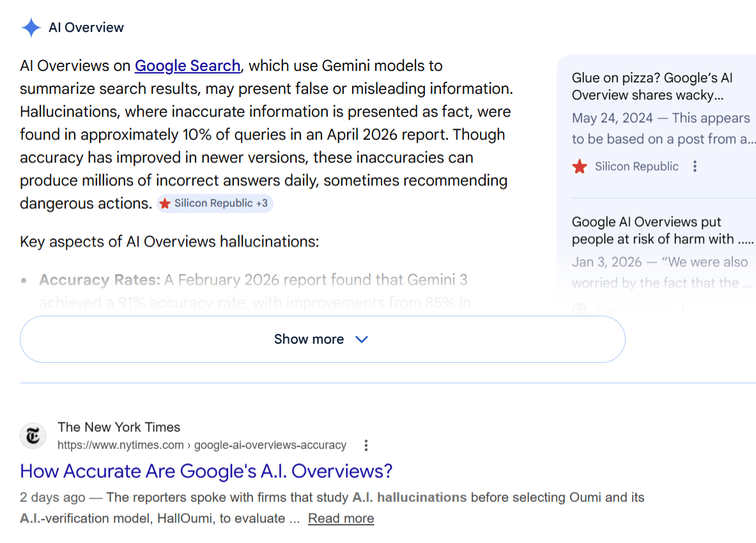Open the Google Search hyperlink

tap(187, 66)
